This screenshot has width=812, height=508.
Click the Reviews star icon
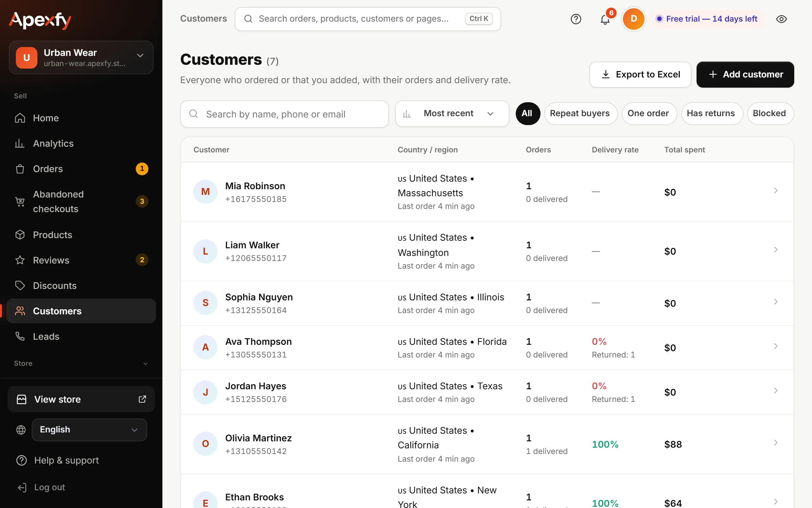coord(20,260)
